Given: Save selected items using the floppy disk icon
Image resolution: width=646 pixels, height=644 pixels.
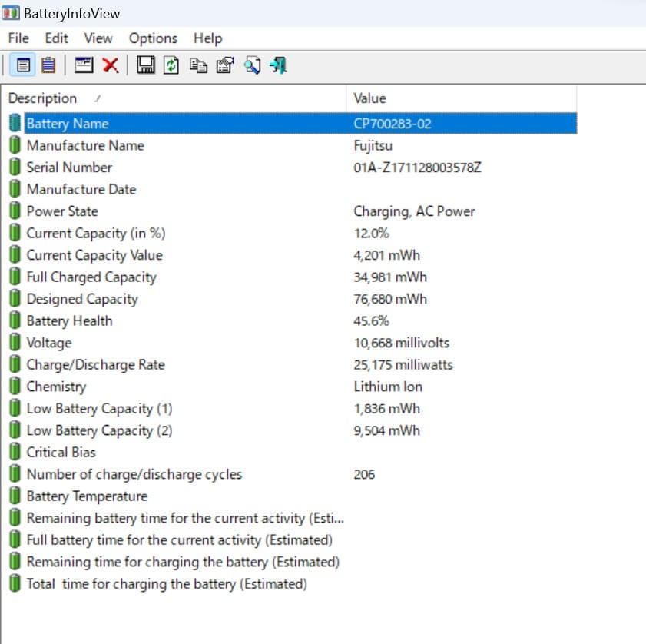Looking at the screenshot, I should [x=146, y=66].
